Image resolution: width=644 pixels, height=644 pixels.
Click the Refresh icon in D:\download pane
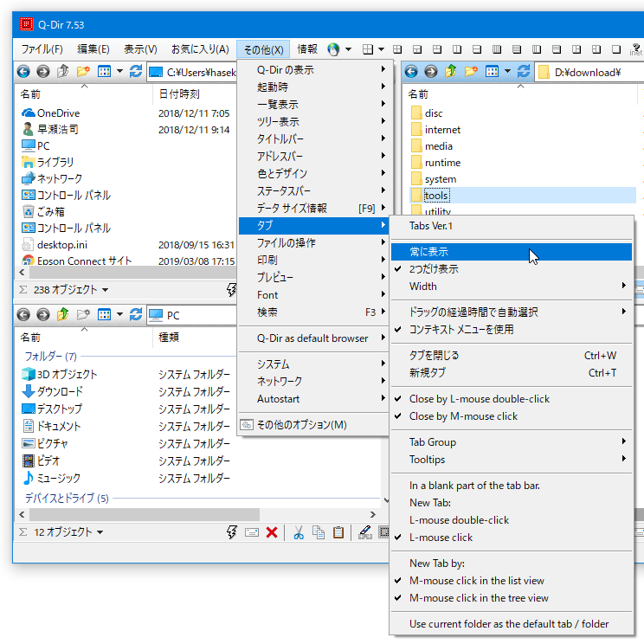pyautogui.click(x=524, y=72)
